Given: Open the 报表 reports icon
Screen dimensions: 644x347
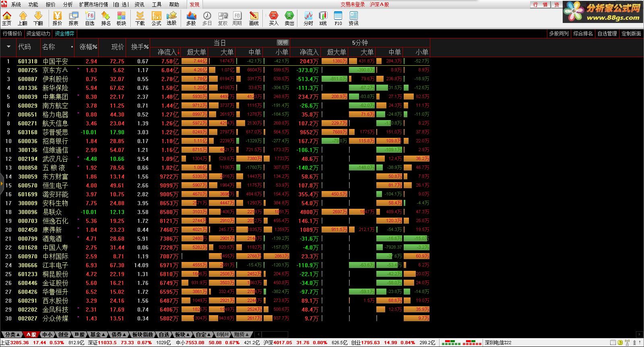Looking at the screenshot, I should [74, 19].
